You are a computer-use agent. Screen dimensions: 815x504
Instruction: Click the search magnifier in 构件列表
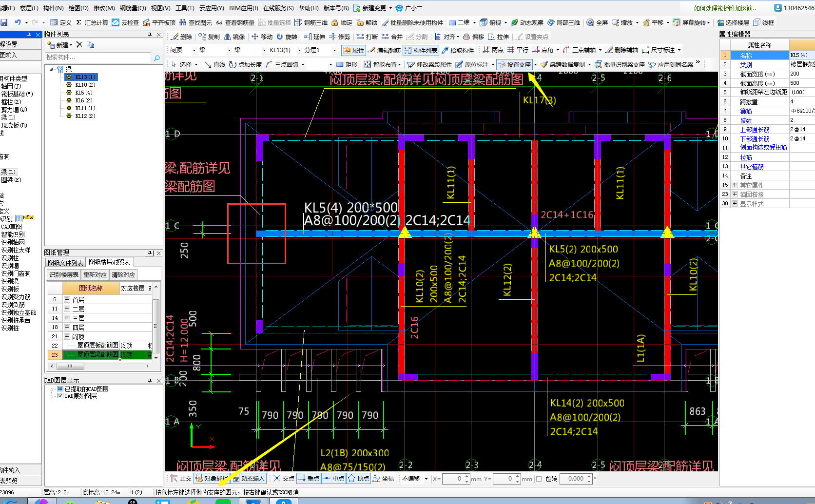pyautogui.click(x=157, y=58)
